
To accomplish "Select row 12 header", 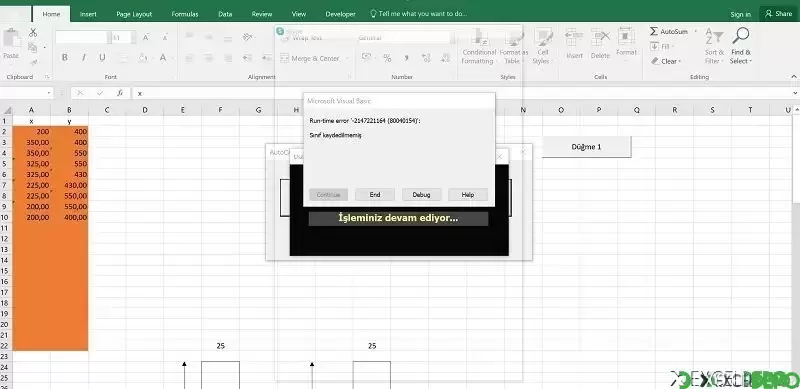I will coord(6,239).
